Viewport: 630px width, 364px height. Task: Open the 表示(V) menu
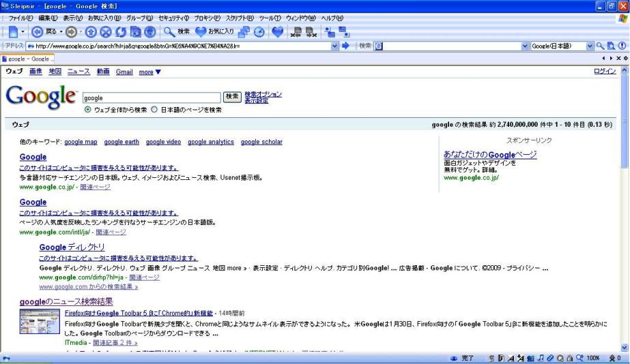(73, 18)
